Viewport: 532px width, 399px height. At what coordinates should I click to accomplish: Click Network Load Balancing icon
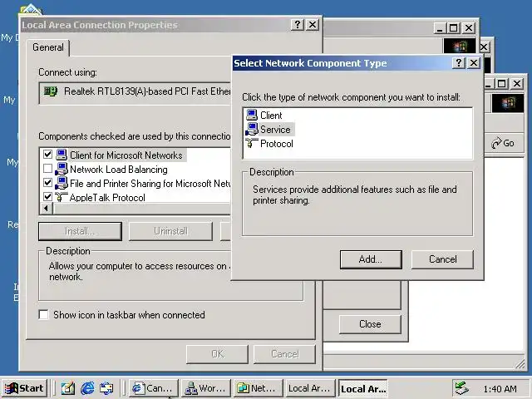[62, 169]
